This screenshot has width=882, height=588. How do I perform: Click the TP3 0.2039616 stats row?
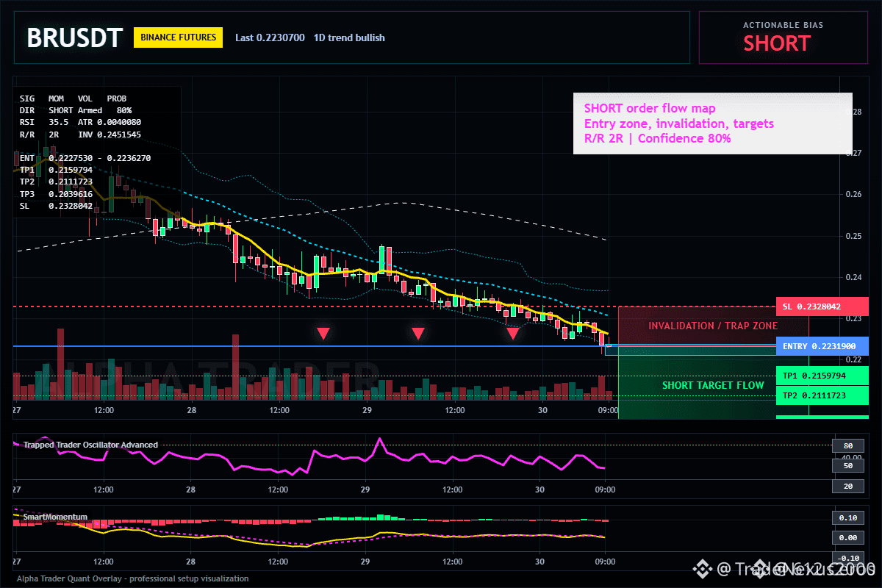(x=56, y=194)
